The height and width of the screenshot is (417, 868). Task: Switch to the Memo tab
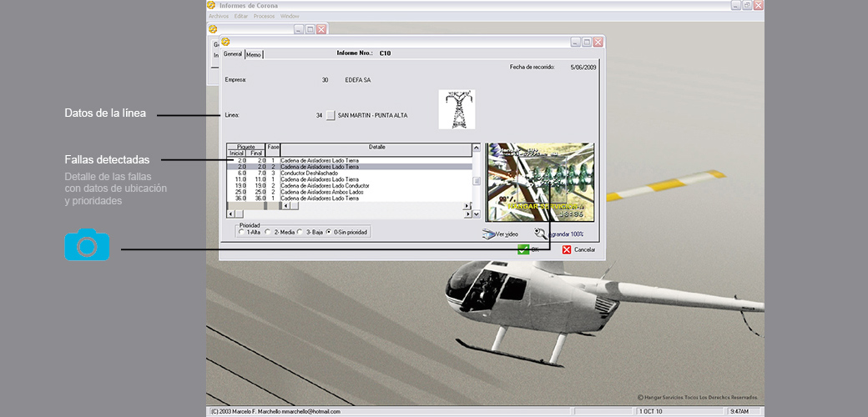pyautogui.click(x=254, y=55)
